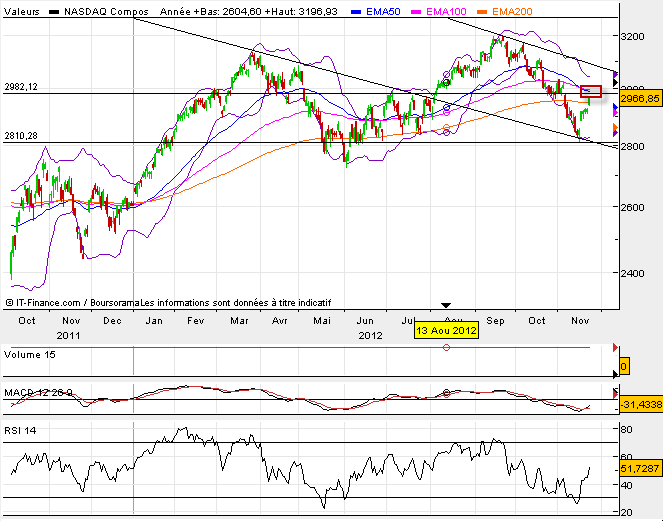Select the Volume 15 panel label
663x521 pixels.
(x=31, y=354)
